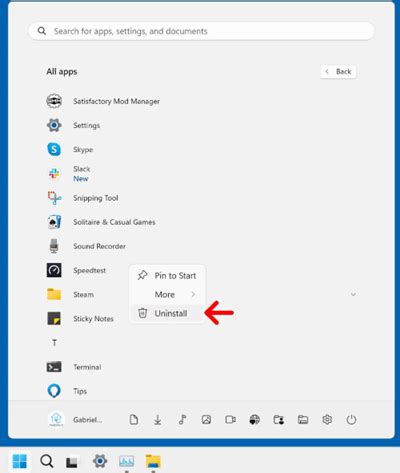The image size is (400, 473).
Task: Choose Uninstall from the context menu
Action: 167,313
